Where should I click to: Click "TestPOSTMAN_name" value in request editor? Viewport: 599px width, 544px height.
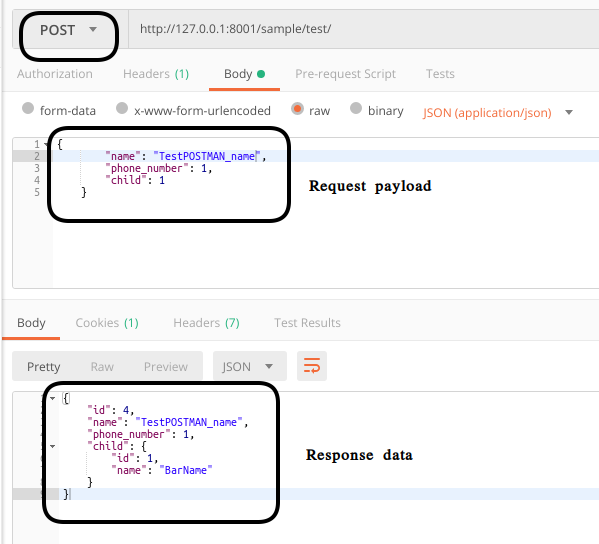tap(207, 156)
